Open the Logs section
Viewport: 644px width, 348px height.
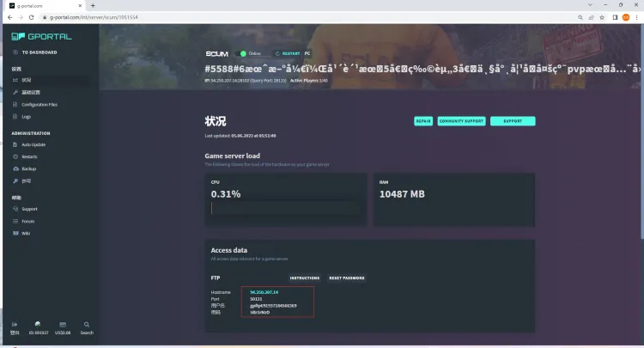[26, 116]
